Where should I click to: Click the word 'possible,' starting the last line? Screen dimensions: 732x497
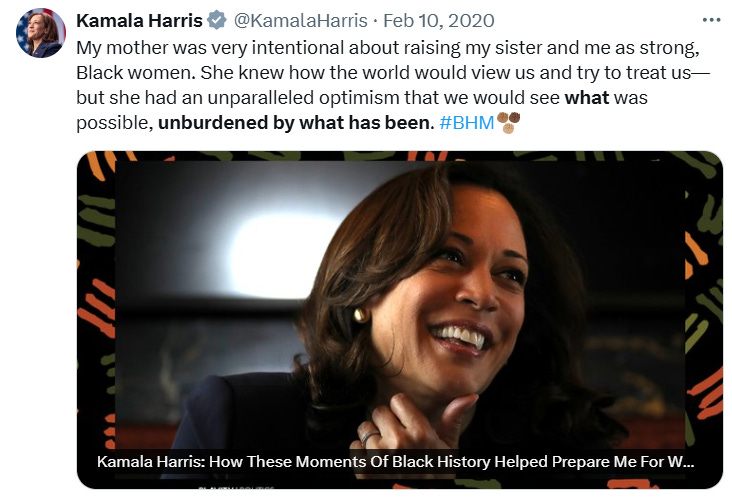click(x=114, y=123)
